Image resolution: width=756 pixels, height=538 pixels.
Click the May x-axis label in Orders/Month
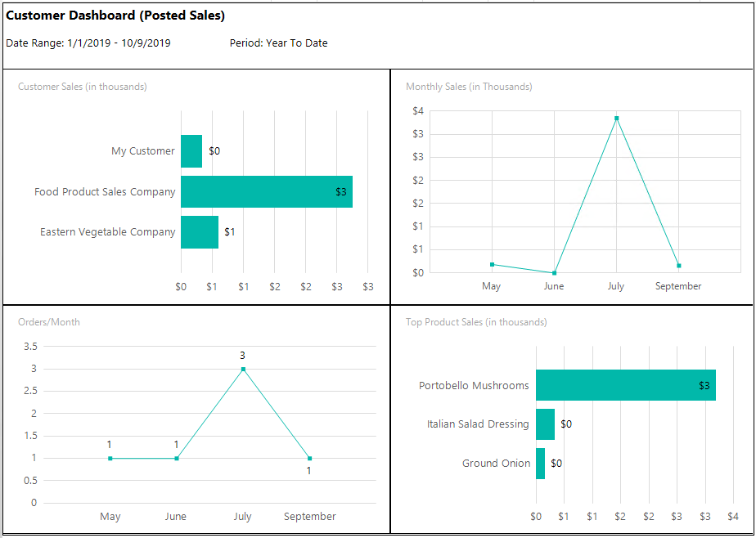click(110, 517)
